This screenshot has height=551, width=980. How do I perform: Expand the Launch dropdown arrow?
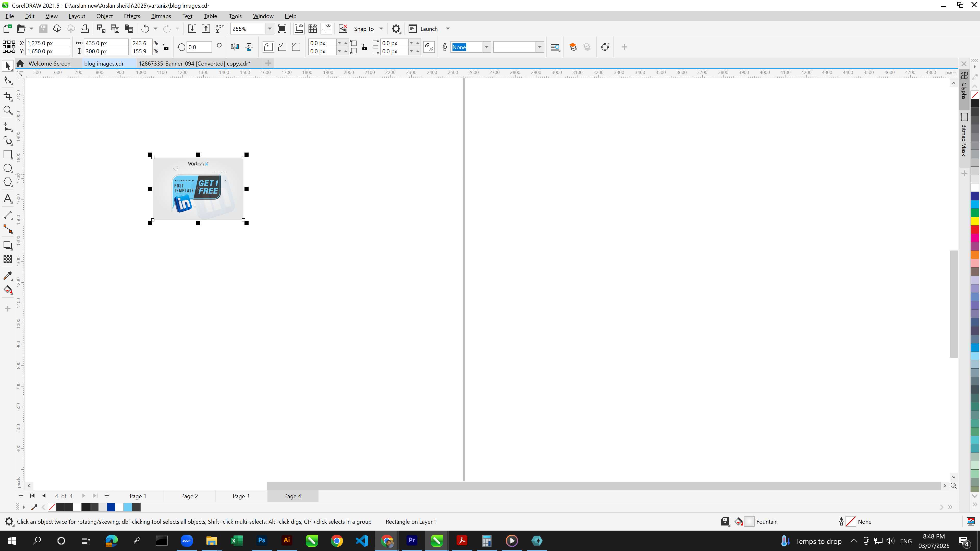point(448,29)
